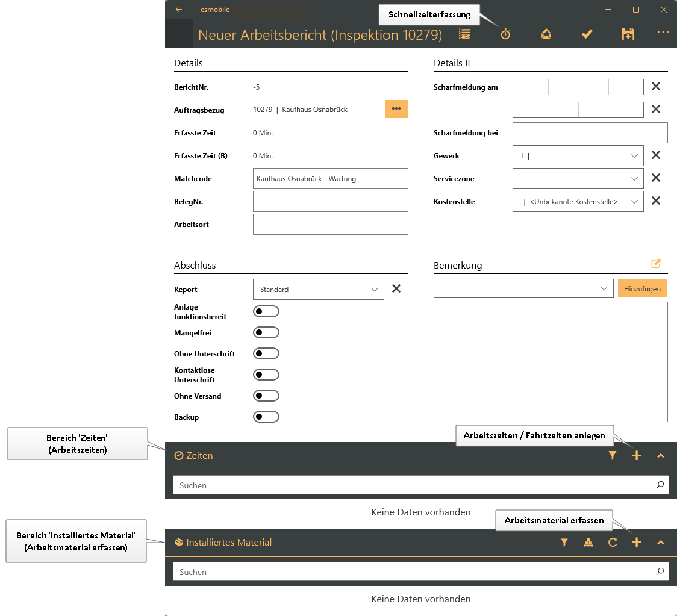This screenshot has width=677, height=616.
Task: Click Hinzufügen button for Bemerkung
Action: tap(642, 288)
